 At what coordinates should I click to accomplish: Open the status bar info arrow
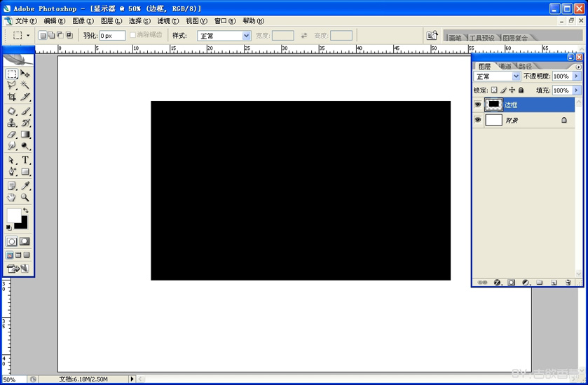[132, 379]
